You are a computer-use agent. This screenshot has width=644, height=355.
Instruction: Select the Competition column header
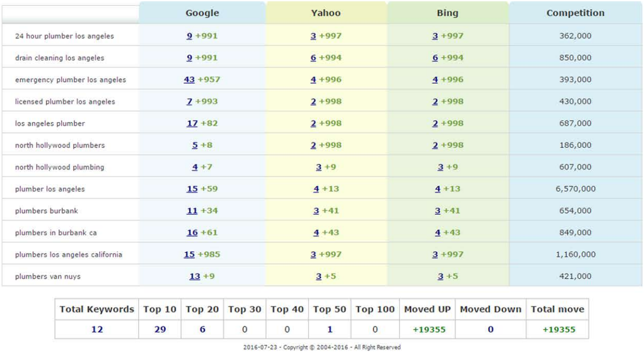click(x=575, y=13)
